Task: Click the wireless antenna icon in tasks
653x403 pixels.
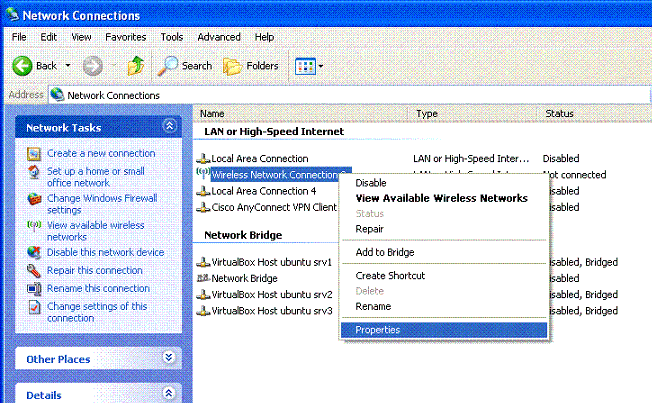Action: 34,226
